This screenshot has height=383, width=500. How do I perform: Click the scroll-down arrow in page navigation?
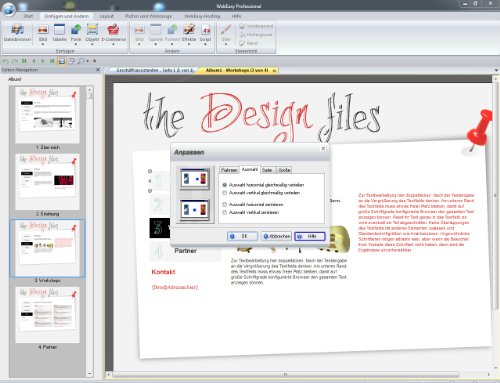pos(89,374)
